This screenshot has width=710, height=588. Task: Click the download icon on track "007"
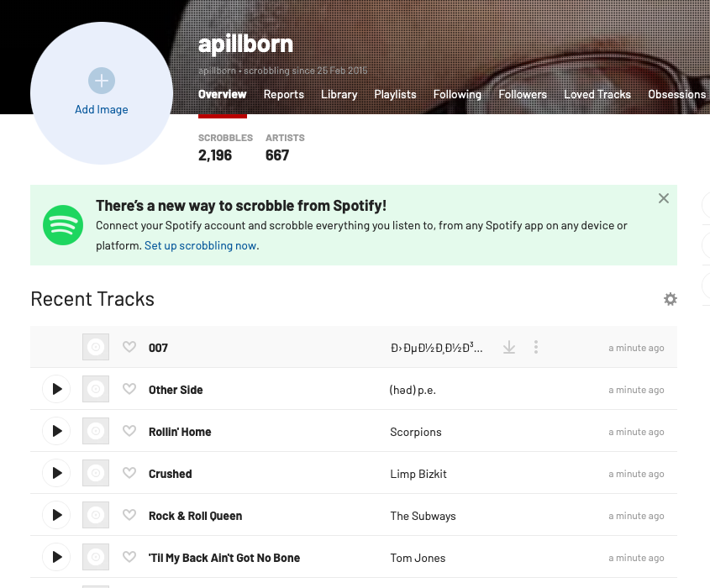click(508, 347)
